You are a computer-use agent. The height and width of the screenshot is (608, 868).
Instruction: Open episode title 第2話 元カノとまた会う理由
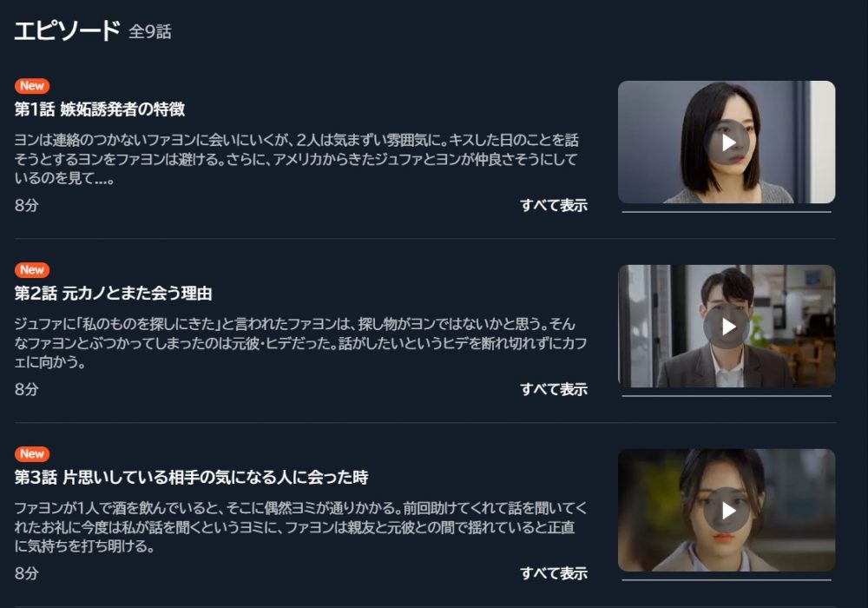[114, 293]
